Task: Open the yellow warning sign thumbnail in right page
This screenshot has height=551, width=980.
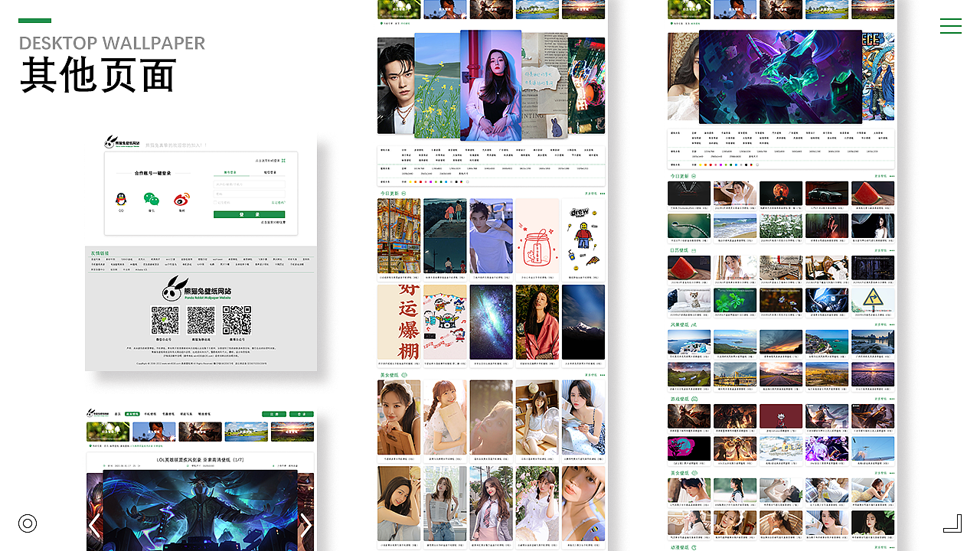Action: [873, 300]
